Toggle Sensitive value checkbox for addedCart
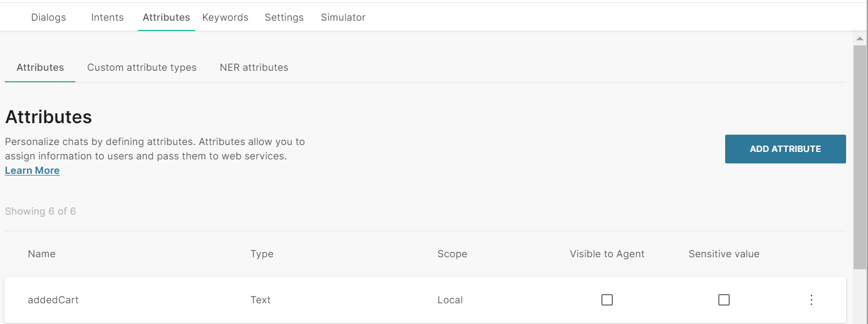The image size is (868, 324). (724, 300)
